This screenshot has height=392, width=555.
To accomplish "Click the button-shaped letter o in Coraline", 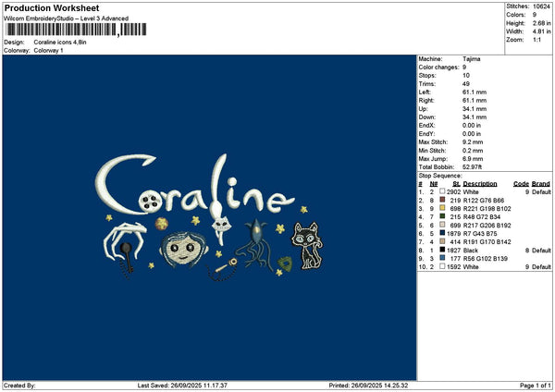I will (151, 202).
